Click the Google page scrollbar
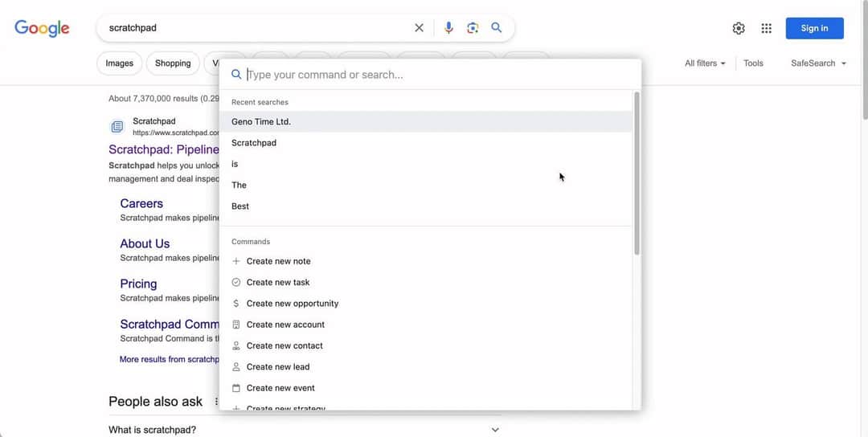Screen dimensions: 868x437 (866, 59)
